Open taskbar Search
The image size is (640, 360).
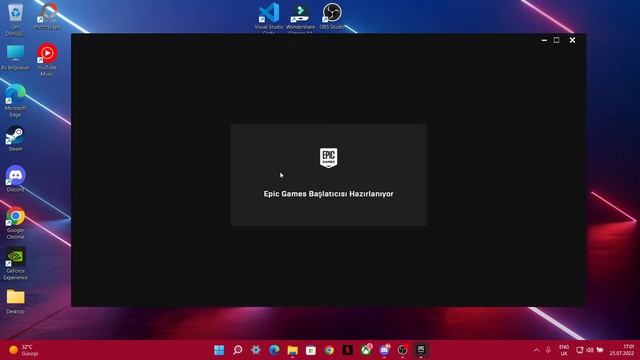238,350
